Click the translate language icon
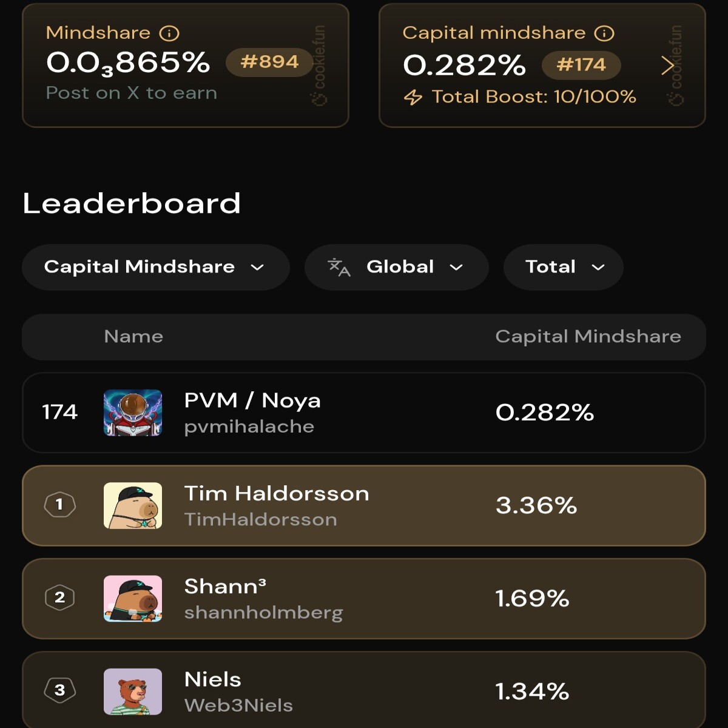728x728 pixels. click(x=339, y=267)
